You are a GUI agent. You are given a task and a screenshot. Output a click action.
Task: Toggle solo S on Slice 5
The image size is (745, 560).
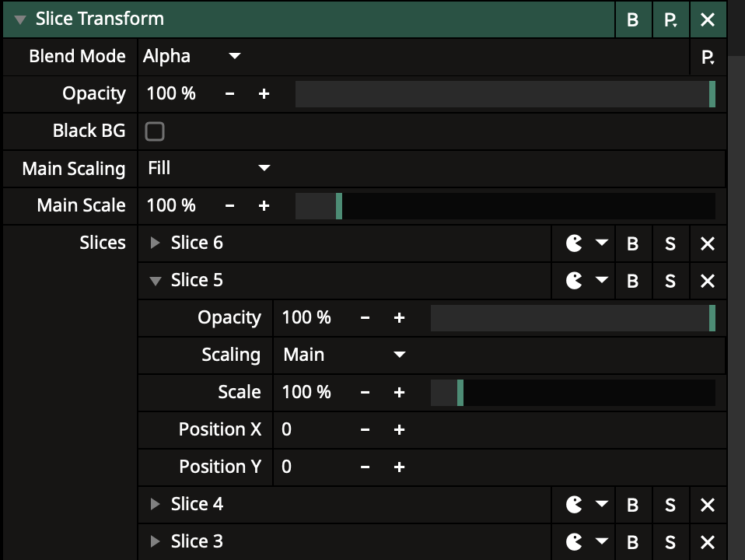click(x=670, y=281)
